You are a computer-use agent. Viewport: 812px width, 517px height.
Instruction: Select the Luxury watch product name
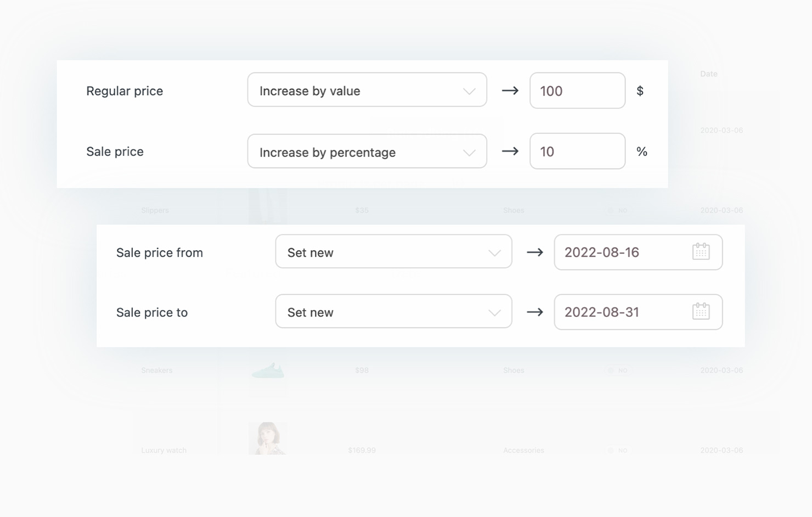pos(163,450)
